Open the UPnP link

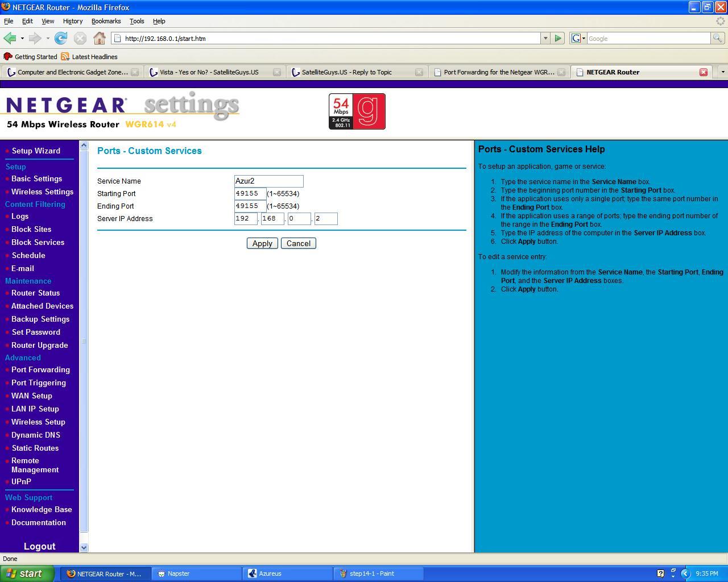click(21, 481)
